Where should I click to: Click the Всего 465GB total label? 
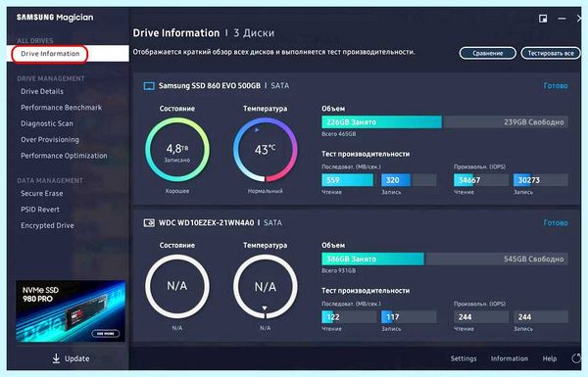pos(339,134)
